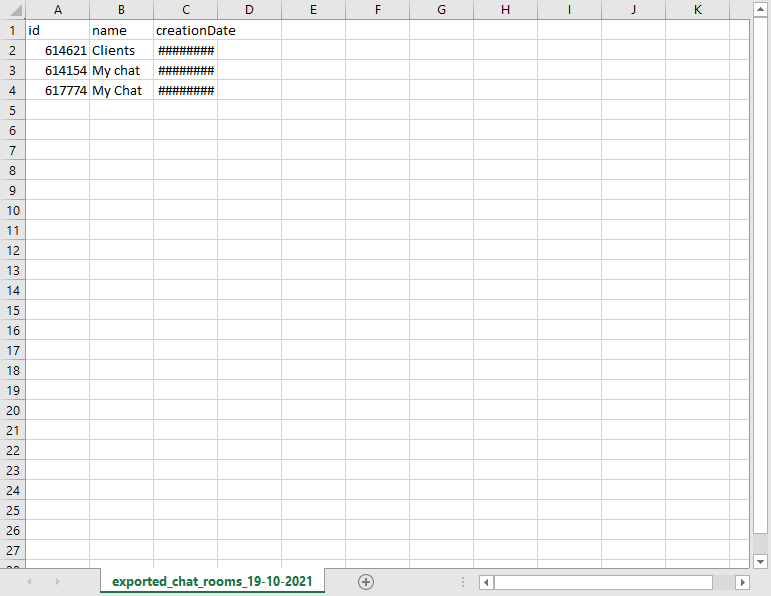The height and width of the screenshot is (596, 771).
Task: Click the horizontal scrollbar thumb
Action: (x=602, y=582)
